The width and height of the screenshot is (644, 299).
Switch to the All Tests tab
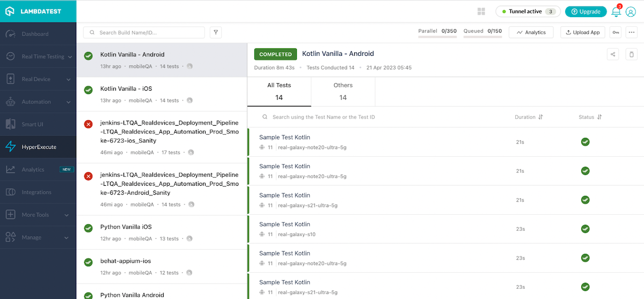point(279,92)
